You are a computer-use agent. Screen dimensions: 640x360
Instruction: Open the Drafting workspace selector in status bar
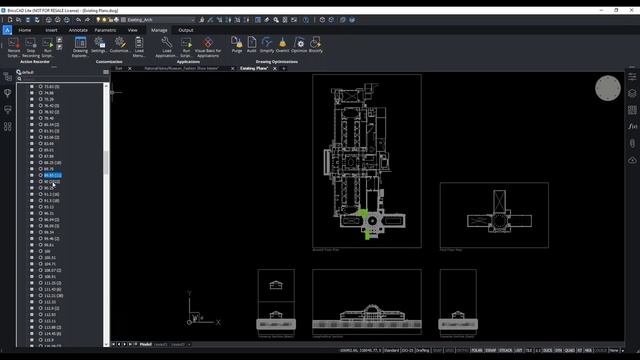tap(422, 350)
